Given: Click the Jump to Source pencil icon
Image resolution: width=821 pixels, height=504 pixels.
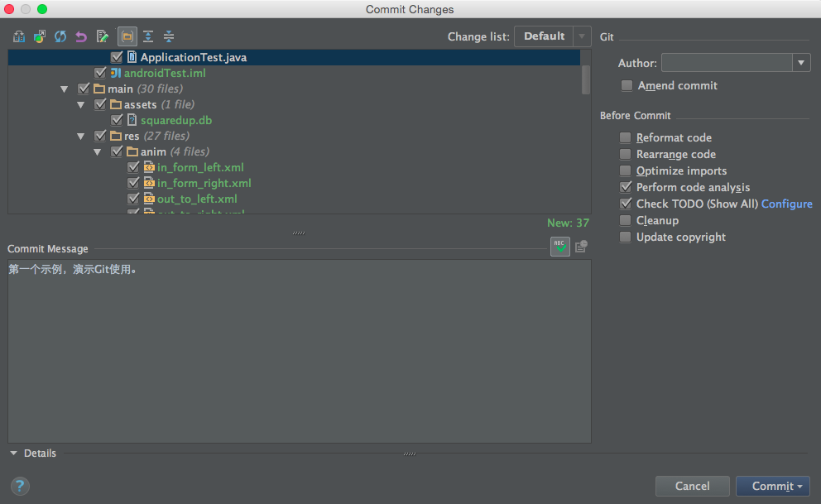Looking at the screenshot, I should click(102, 36).
